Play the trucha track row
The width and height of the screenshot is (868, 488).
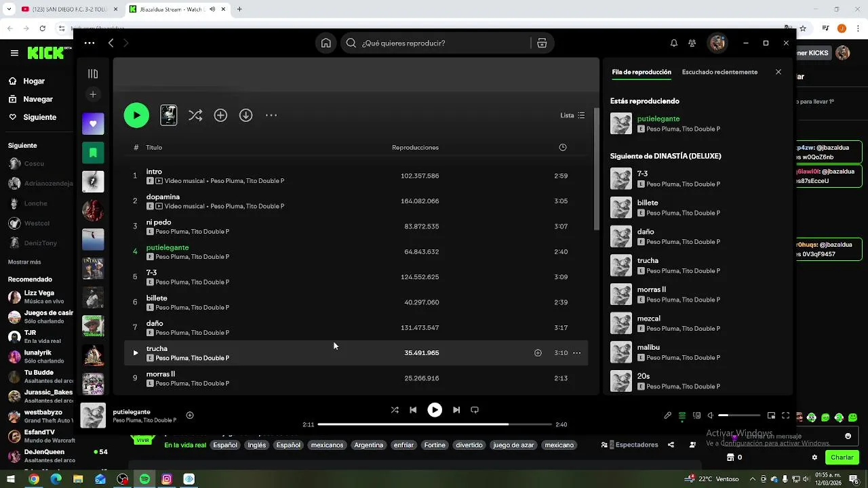[135, 352]
